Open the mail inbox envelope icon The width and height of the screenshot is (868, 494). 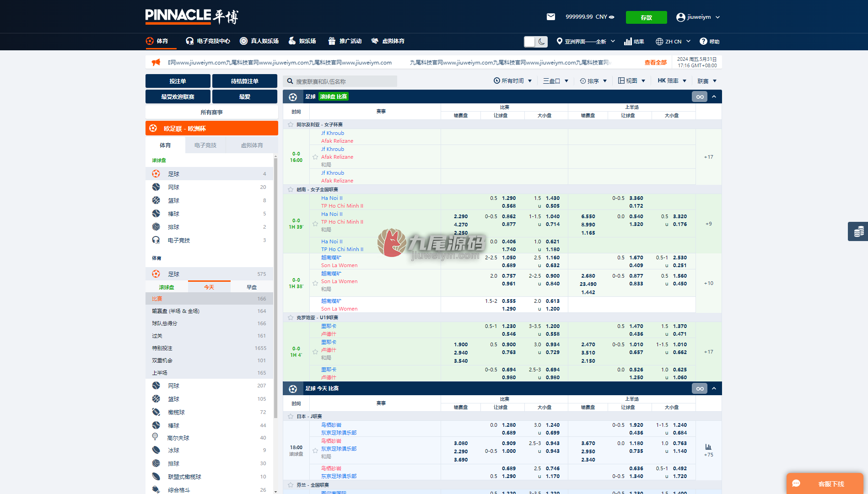(x=551, y=17)
